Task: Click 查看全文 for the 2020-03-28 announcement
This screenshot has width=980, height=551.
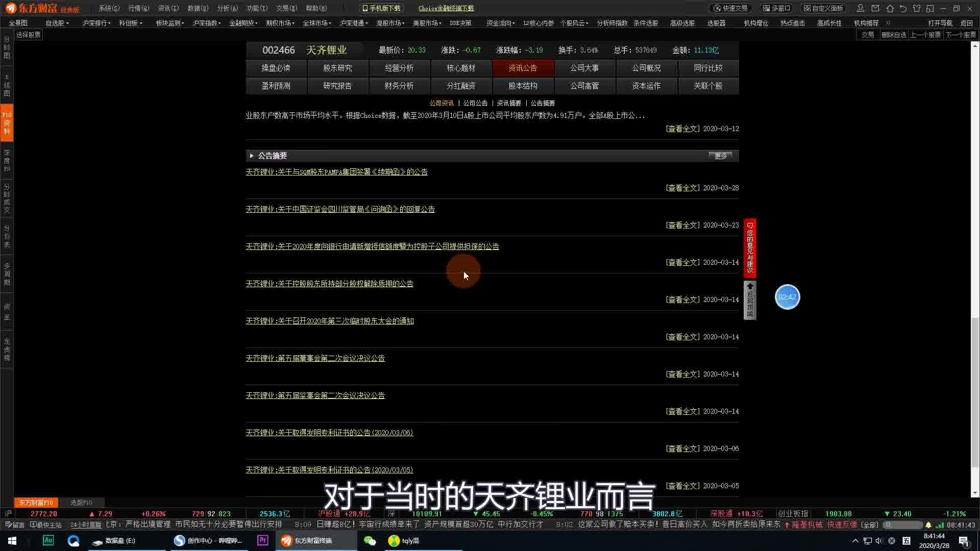Action: (x=683, y=188)
